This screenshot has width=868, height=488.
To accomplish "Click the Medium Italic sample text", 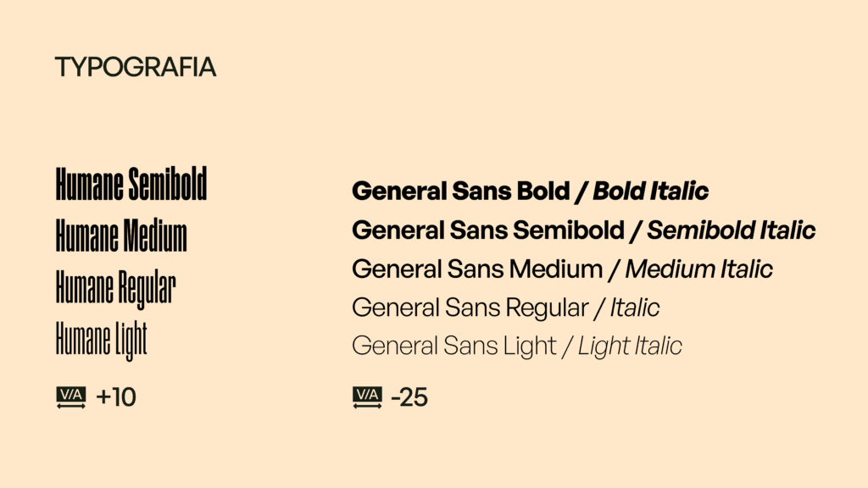I will 698,269.
